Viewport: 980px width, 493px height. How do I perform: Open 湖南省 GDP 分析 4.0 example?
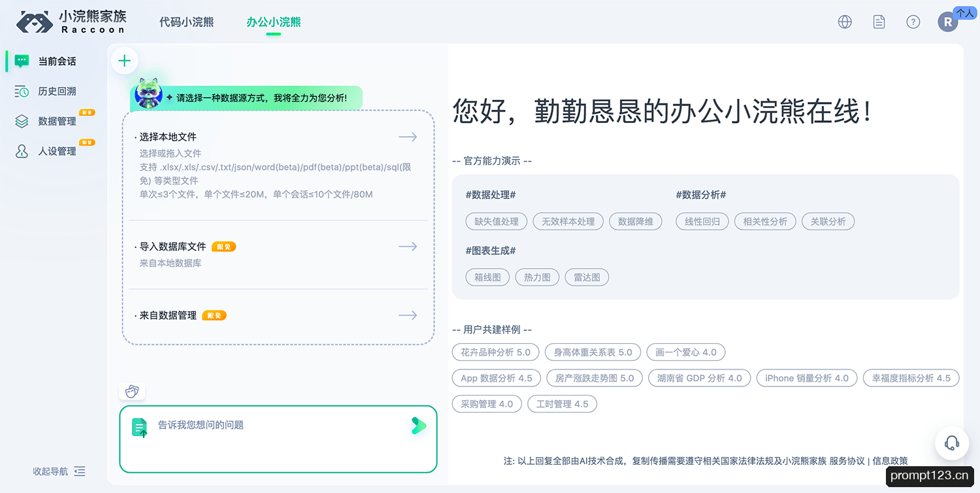(x=700, y=378)
